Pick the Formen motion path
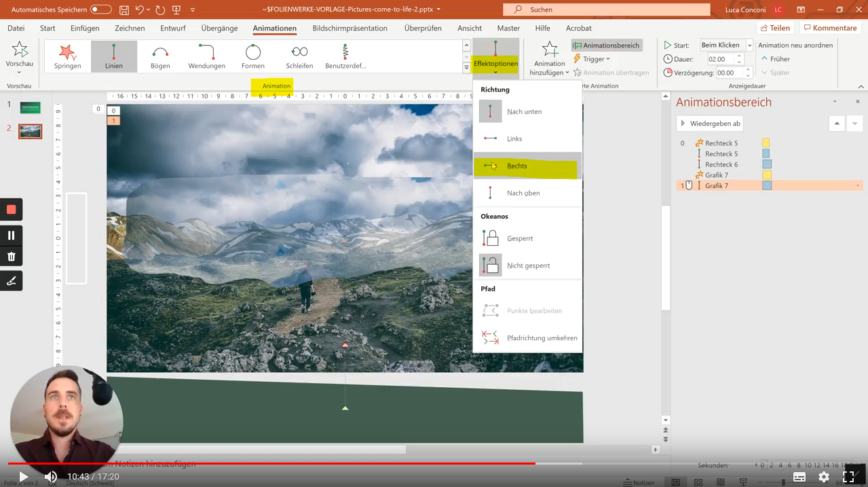 [253, 56]
